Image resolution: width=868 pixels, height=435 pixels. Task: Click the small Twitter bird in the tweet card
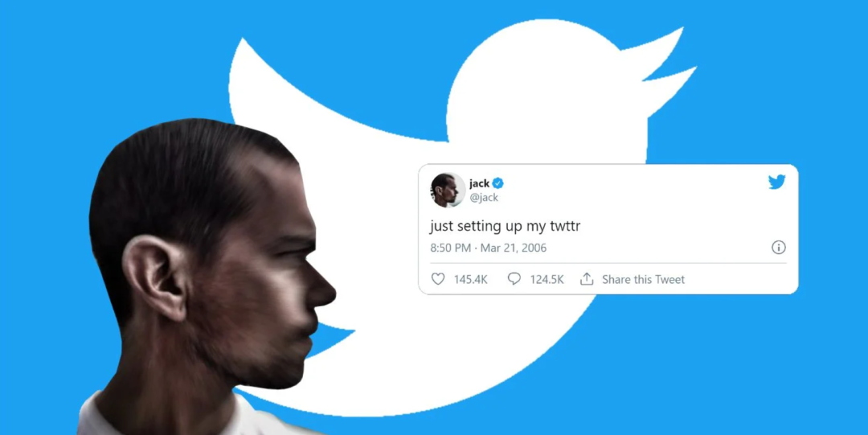click(776, 182)
